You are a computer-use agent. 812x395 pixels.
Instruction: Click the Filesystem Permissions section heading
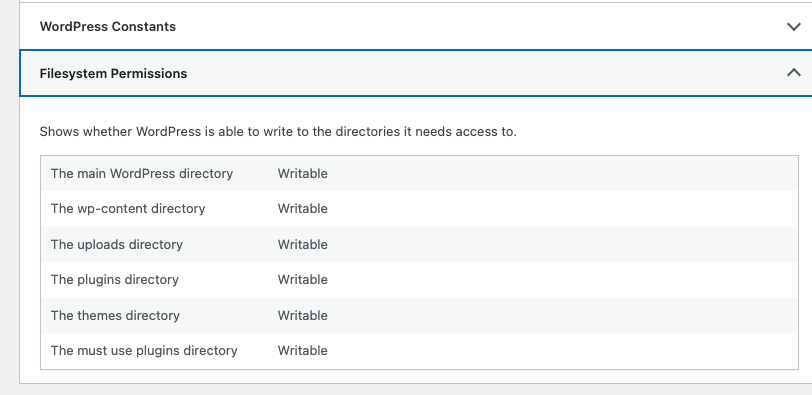point(113,74)
